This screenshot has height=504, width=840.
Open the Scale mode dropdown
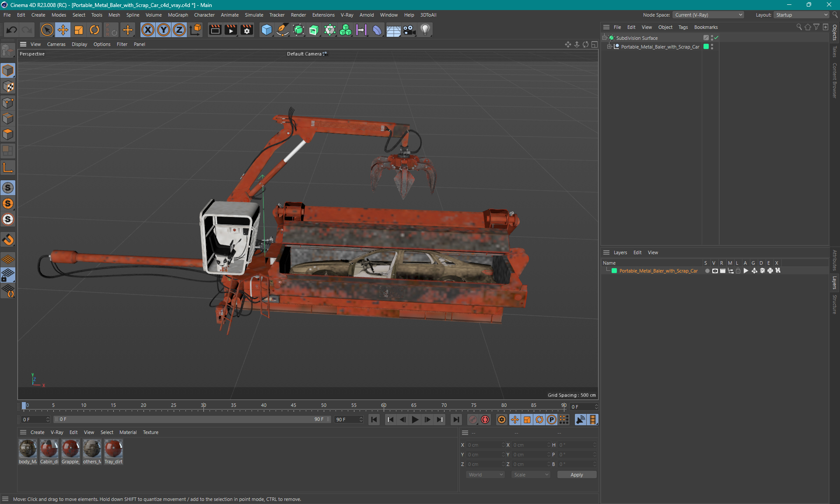point(531,475)
